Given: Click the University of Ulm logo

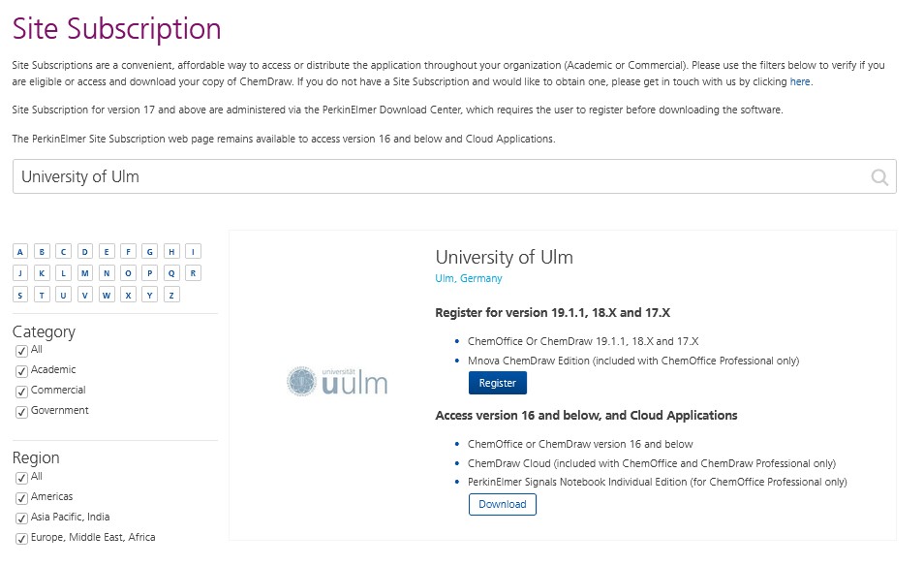Looking at the screenshot, I should pos(337,382).
